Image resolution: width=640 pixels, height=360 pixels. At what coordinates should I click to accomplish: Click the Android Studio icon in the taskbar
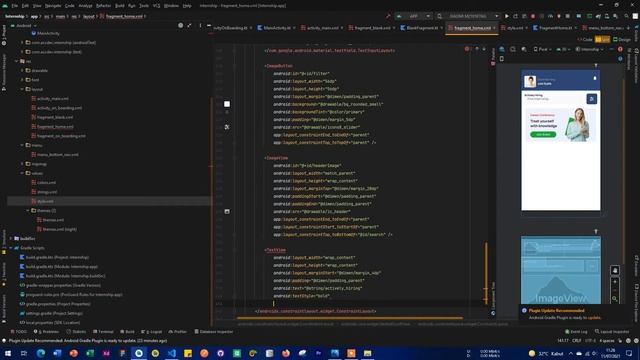point(139,353)
